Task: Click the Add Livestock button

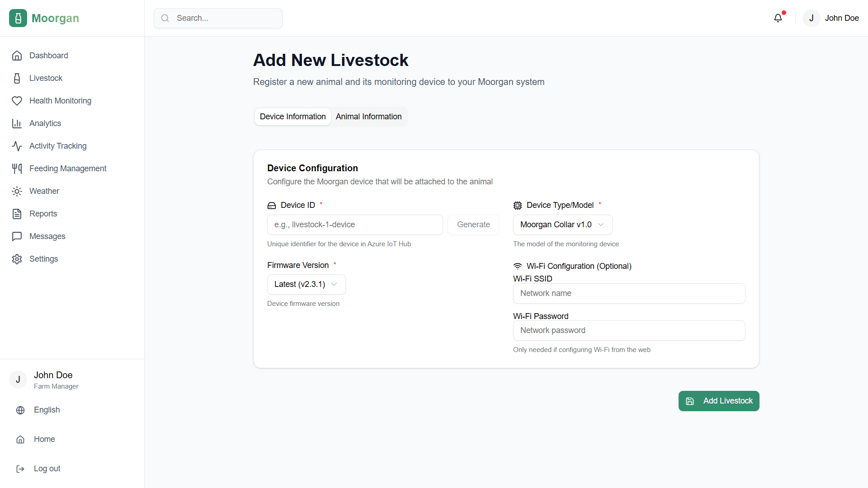Action: (x=719, y=401)
